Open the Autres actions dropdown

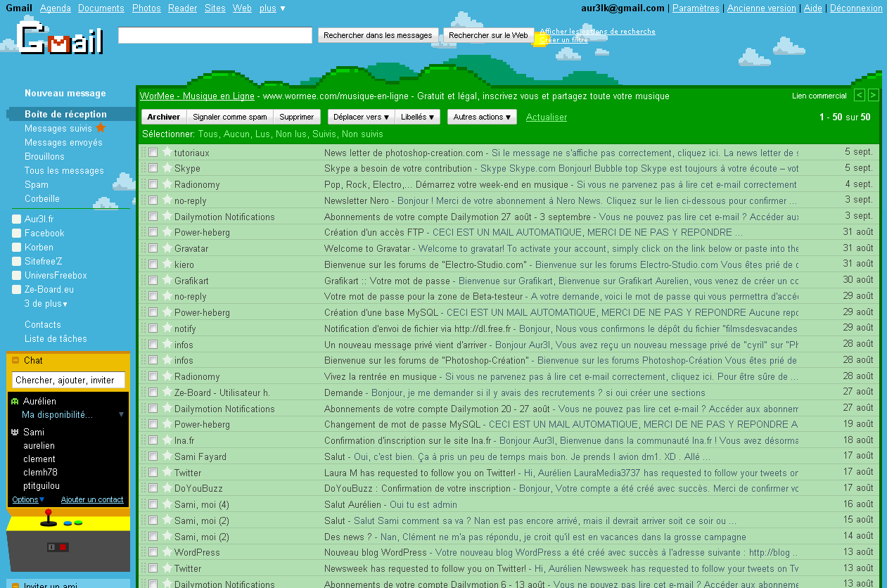coord(482,117)
